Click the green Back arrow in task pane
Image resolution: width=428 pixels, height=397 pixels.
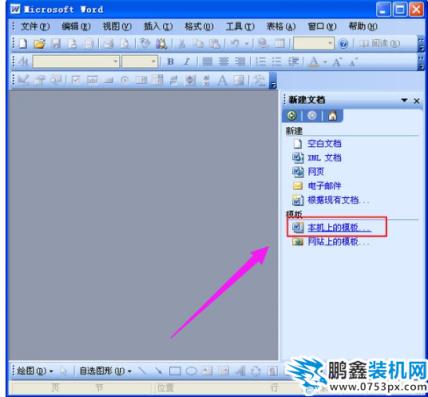292,116
